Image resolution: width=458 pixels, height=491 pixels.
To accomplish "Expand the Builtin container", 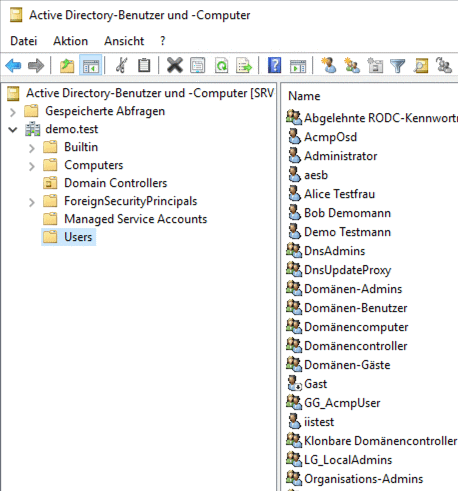I will (x=32, y=148).
